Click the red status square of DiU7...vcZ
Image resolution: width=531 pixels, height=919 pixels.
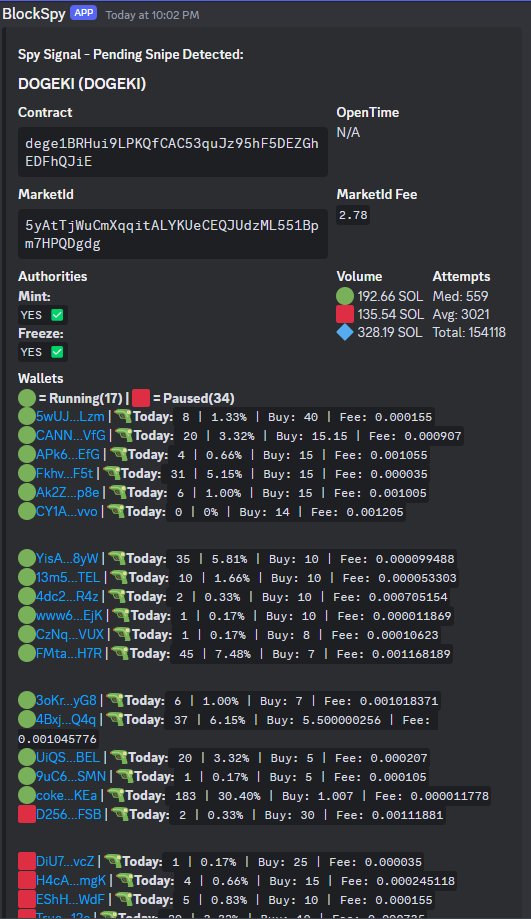[x=27, y=861]
